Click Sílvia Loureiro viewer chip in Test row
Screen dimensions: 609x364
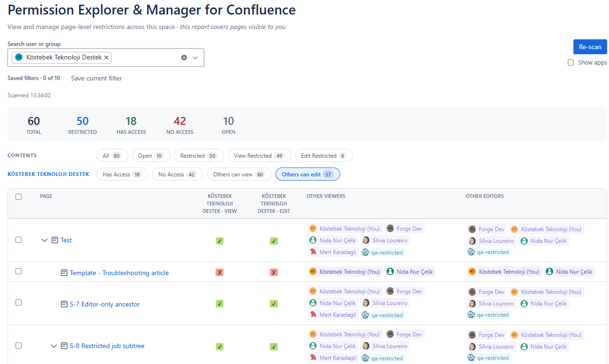coord(385,240)
